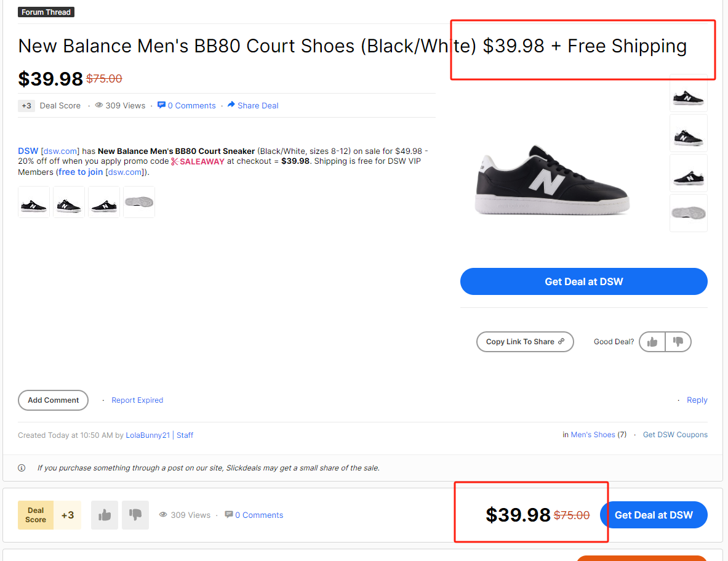Screen dimensions: 728x561
Task: Select first shoe thumbnail in right gallery
Action: [688, 94]
